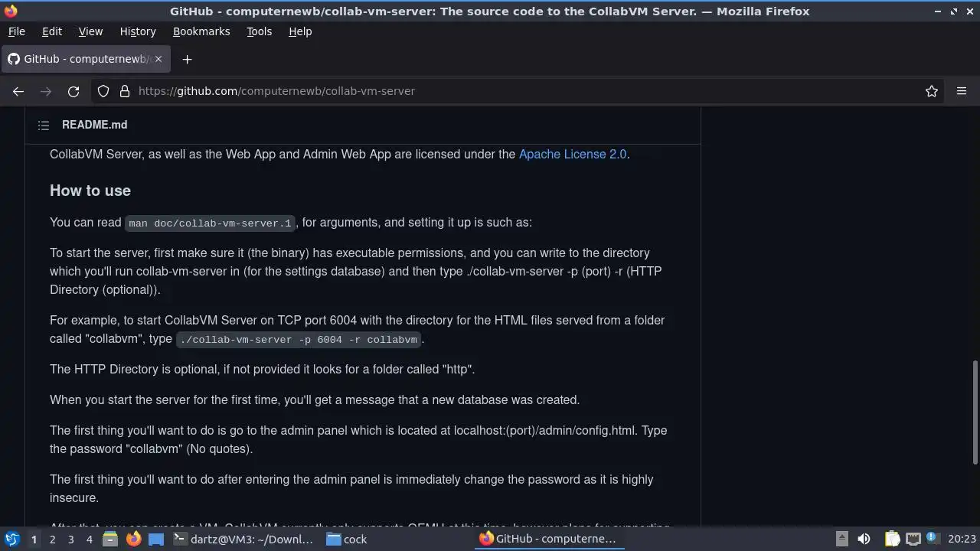Click the tracking protection shield icon
The height and width of the screenshot is (551, 980).
(103, 91)
